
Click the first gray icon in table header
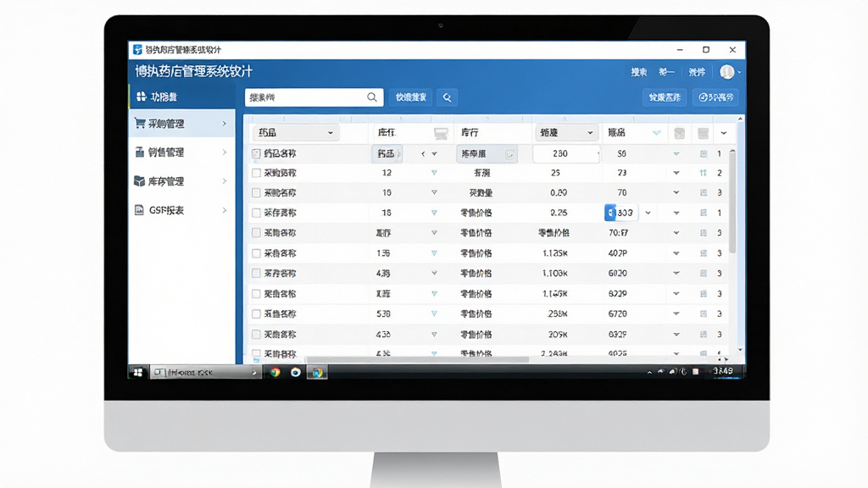click(x=679, y=133)
